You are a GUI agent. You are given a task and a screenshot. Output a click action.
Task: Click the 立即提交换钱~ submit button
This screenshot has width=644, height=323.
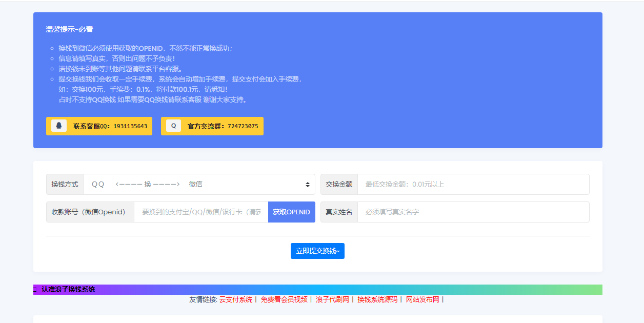coord(317,251)
